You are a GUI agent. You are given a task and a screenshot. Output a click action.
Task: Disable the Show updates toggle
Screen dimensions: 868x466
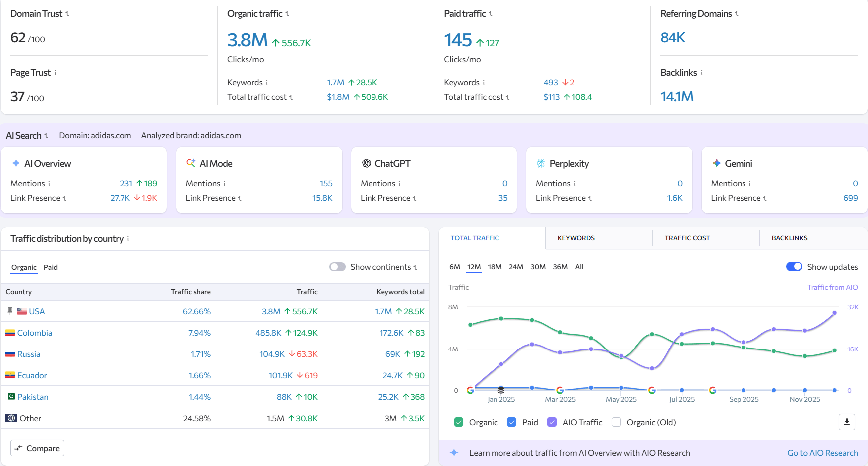[793, 266]
